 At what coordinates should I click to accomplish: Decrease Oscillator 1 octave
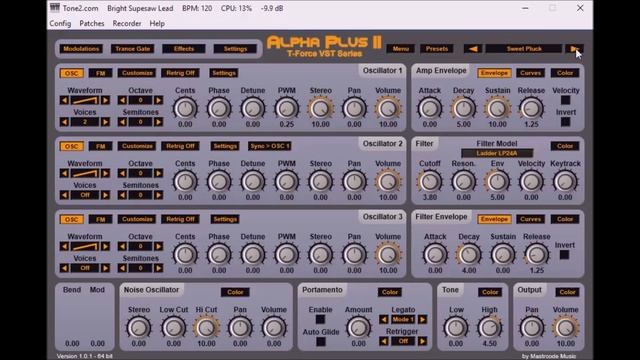coord(122,100)
